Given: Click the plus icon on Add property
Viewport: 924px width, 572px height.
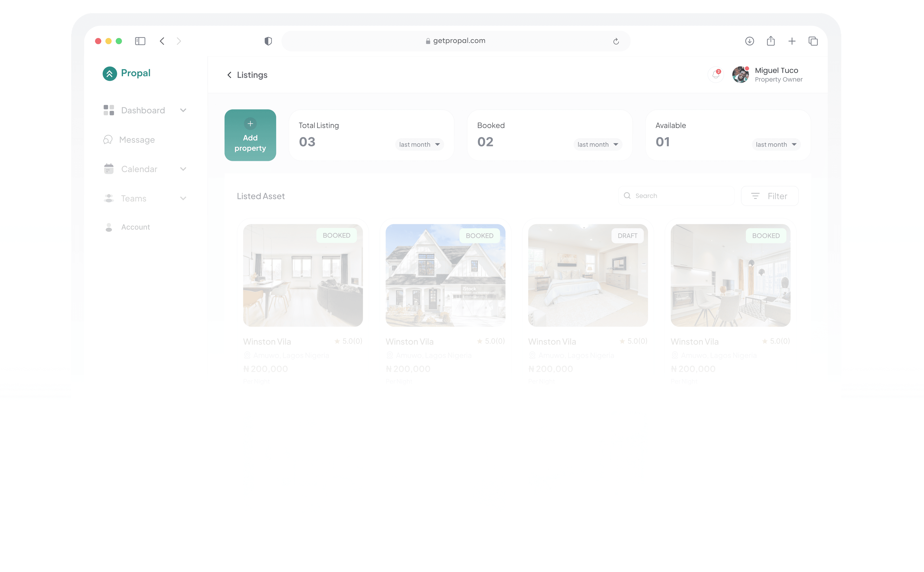Looking at the screenshot, I should pyautogui.click(x=250, y=124).
